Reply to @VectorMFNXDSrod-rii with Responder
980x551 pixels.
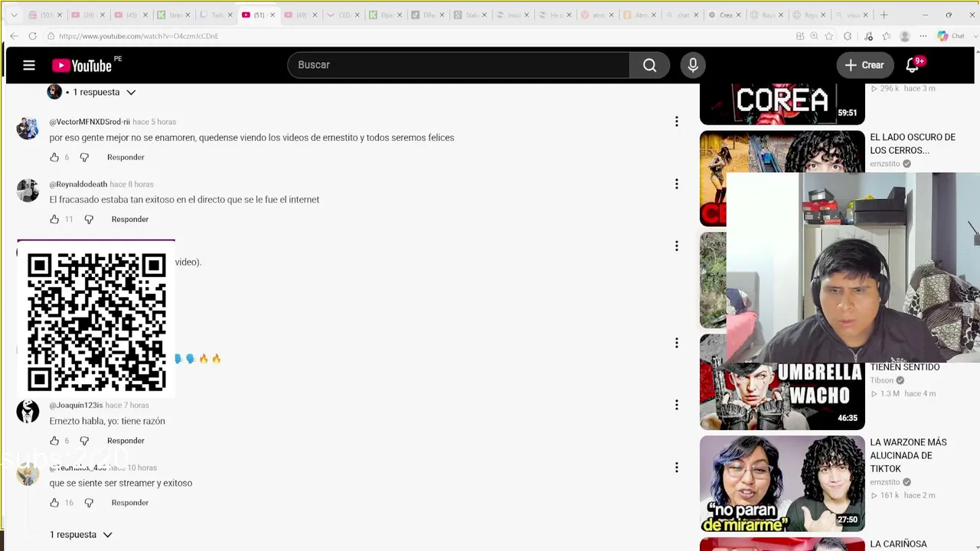tap(126, 158)
